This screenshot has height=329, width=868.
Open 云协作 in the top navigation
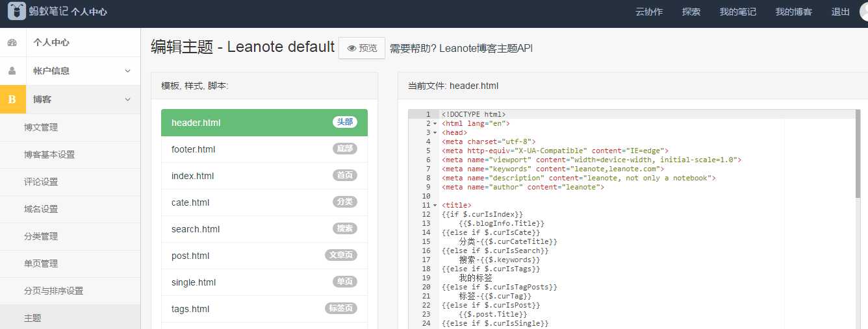point(648,12)
